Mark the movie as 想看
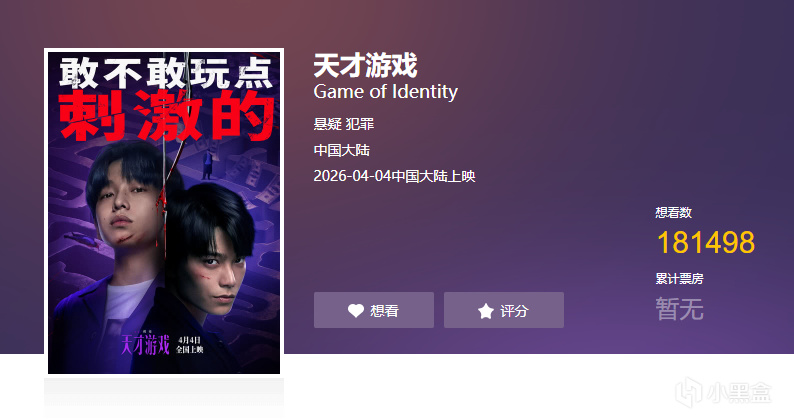Image resolution: width=794 pixels, height=419 pixels. (374, 310)
